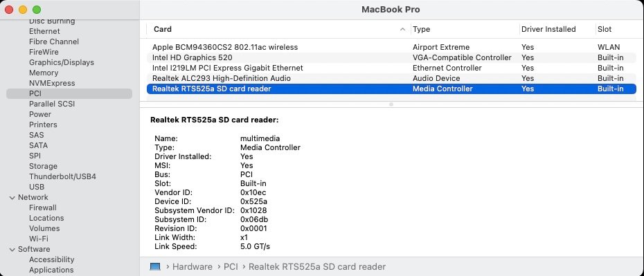Screen dimensions: 644x276
Task: Click the Link Width value x1
Action: [x=244, y=238]
